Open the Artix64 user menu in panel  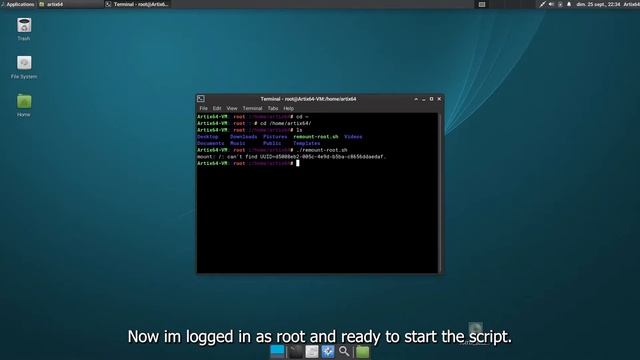click(x=631, y=4)
